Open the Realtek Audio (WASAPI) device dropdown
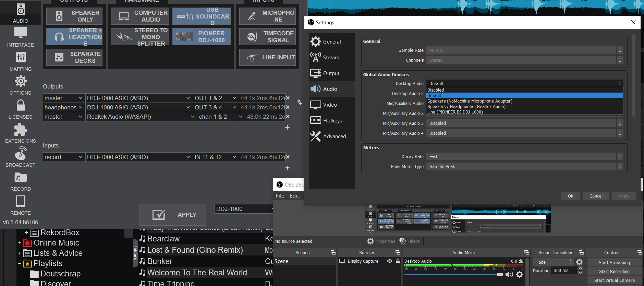This screenshot has height=286, width=644. pos(140,117)
